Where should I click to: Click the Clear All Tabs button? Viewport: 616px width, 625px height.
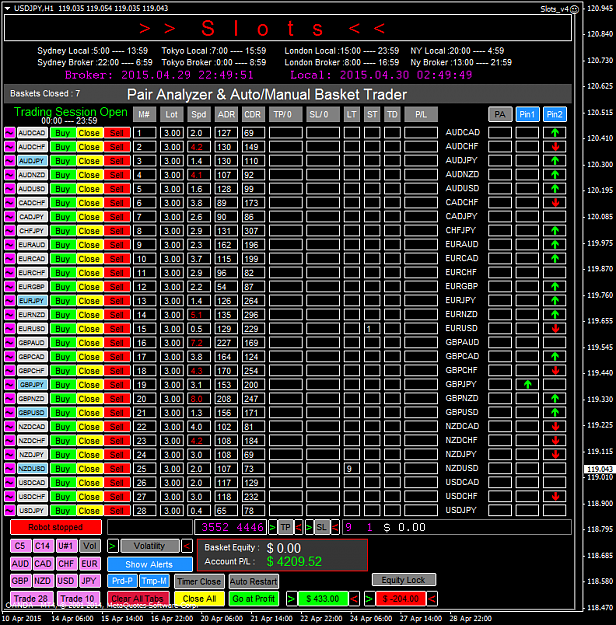(138, 599)
